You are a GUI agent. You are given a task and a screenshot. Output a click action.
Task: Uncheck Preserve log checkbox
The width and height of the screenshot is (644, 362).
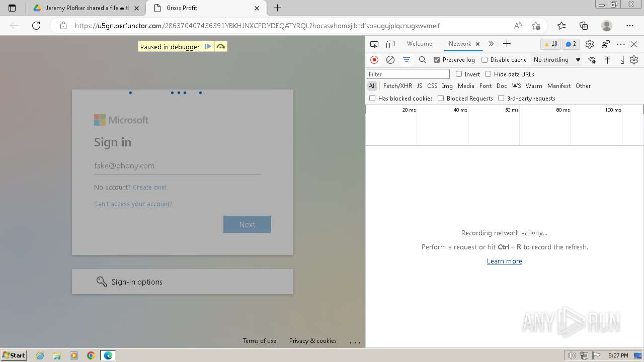click(437, 60)
